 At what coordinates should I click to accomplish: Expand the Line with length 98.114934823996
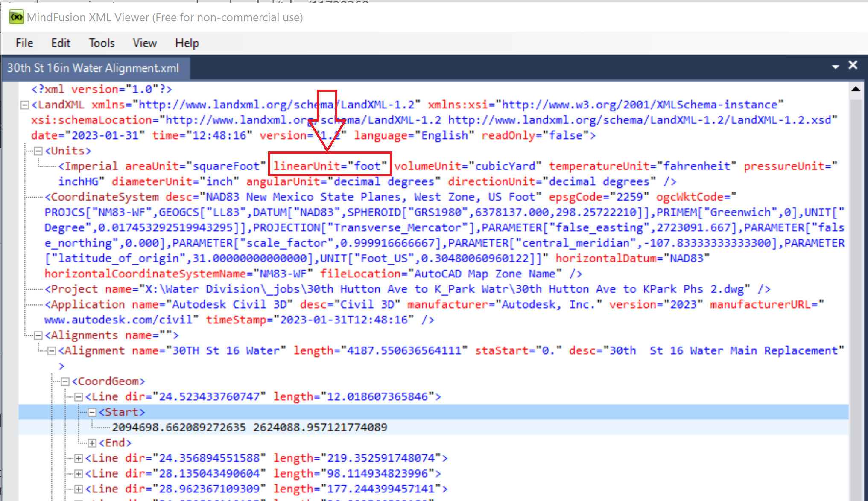tap(79, 473)
